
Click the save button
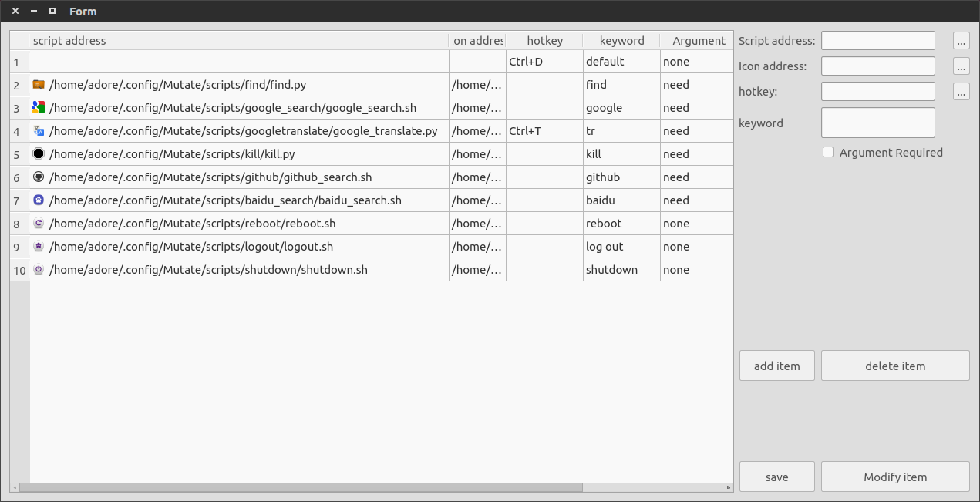pos(777,477)
